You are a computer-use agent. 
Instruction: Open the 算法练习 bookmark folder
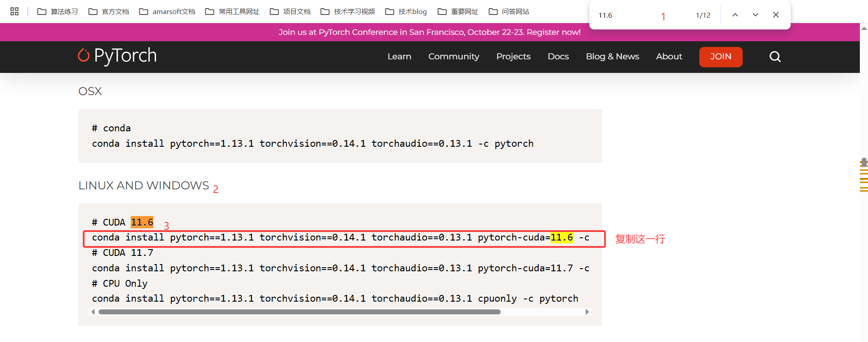pyautogui.click(x=57, y=11)
